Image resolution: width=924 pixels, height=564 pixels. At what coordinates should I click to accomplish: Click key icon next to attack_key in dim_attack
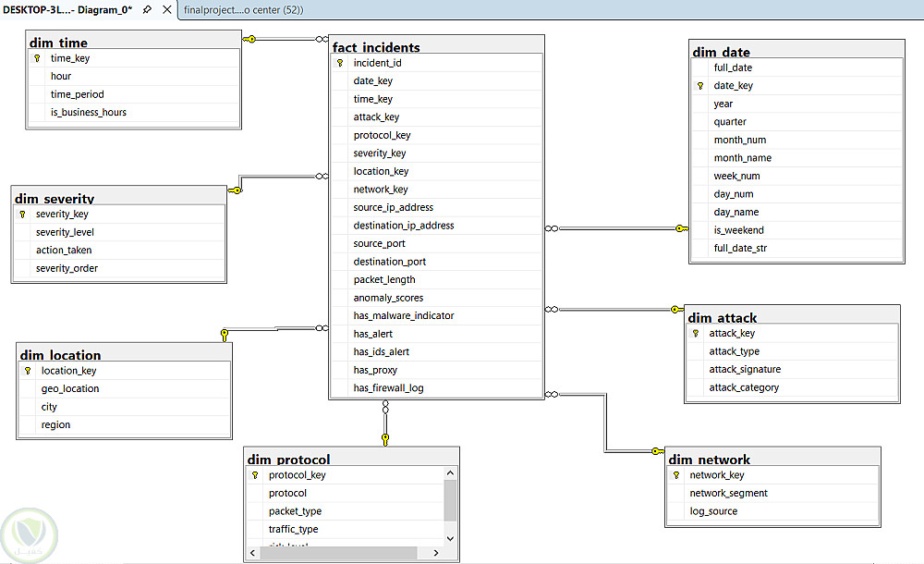pos(696,334)
